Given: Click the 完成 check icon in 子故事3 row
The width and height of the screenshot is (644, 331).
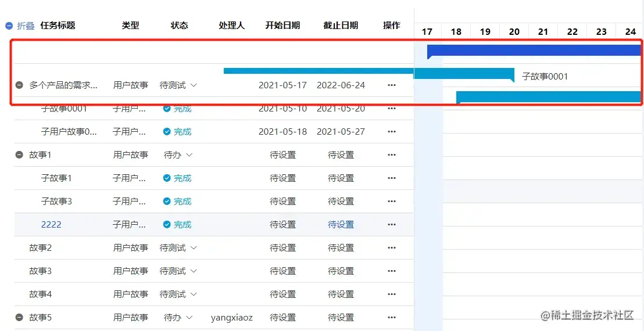Looking at the screenshot, I should point(167,202).
